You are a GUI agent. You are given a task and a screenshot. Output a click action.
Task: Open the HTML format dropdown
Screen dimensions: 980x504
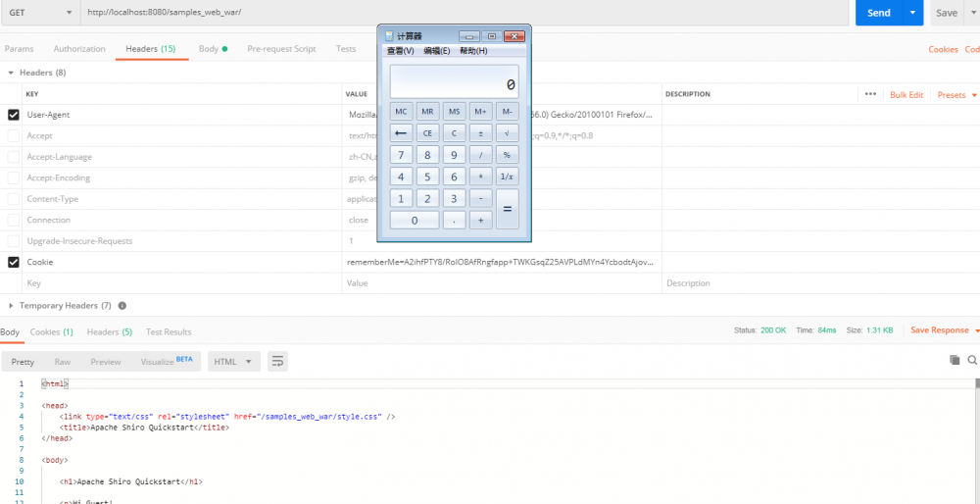(x=234, y=362)
